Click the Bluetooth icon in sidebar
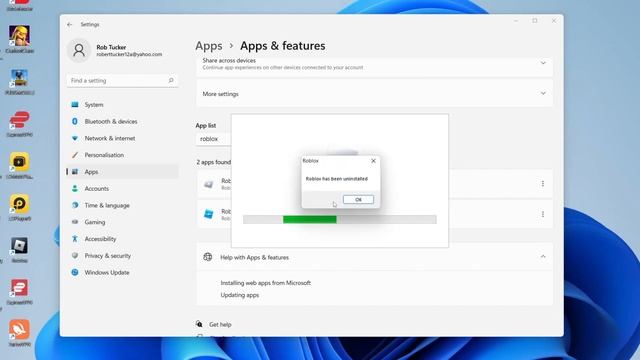Viewport: 640px width, 360px height. (75, 122)
